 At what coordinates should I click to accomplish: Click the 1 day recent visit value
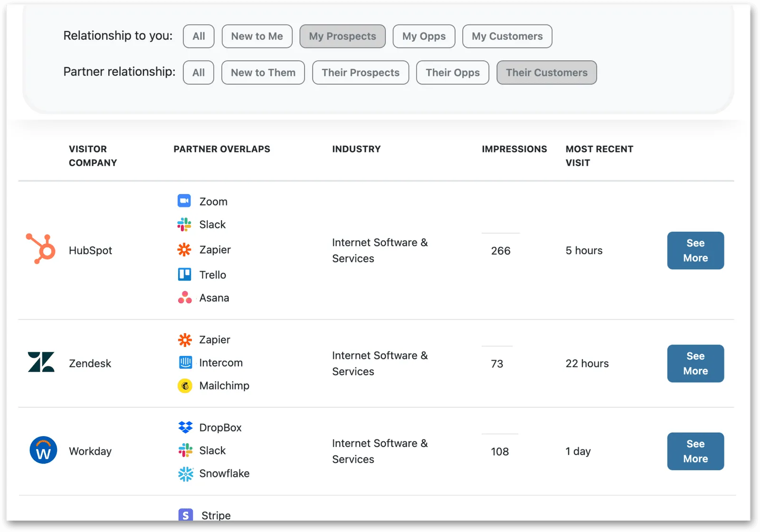(x=578, y=451)
